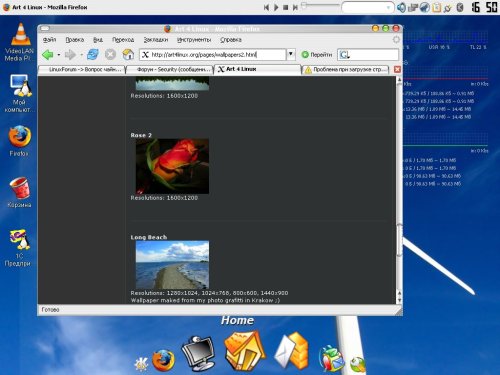
Task: Click the "Long Beach" title text
Action: [149, 237]
